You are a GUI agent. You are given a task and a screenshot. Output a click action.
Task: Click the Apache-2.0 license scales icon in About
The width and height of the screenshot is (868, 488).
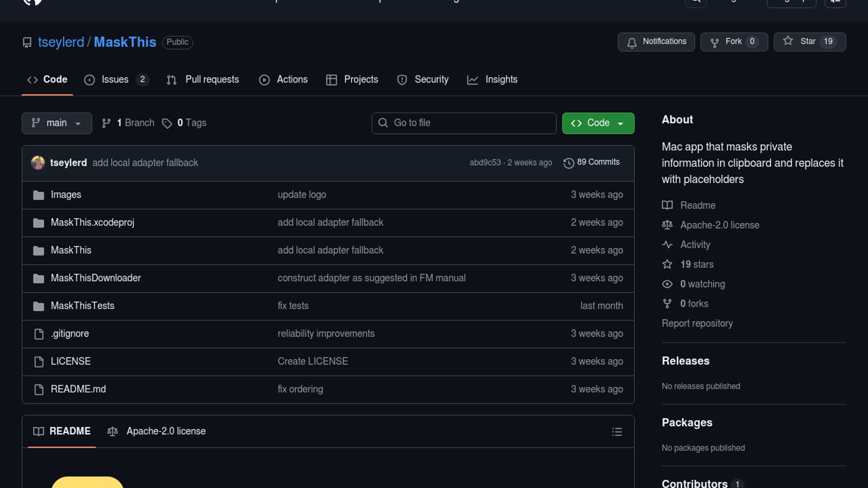667,225
